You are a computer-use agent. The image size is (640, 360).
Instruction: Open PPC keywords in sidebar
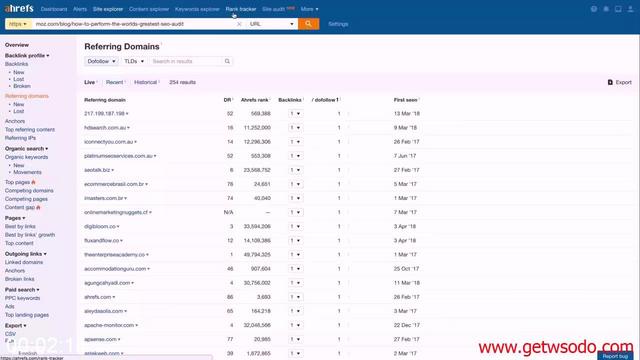[x=22, y=298]
